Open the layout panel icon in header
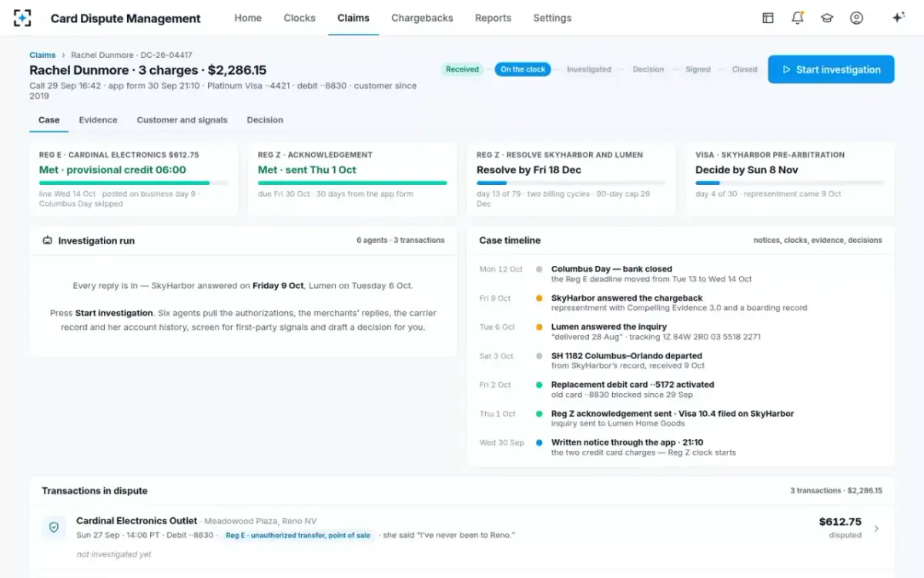 tap(768, 18)
